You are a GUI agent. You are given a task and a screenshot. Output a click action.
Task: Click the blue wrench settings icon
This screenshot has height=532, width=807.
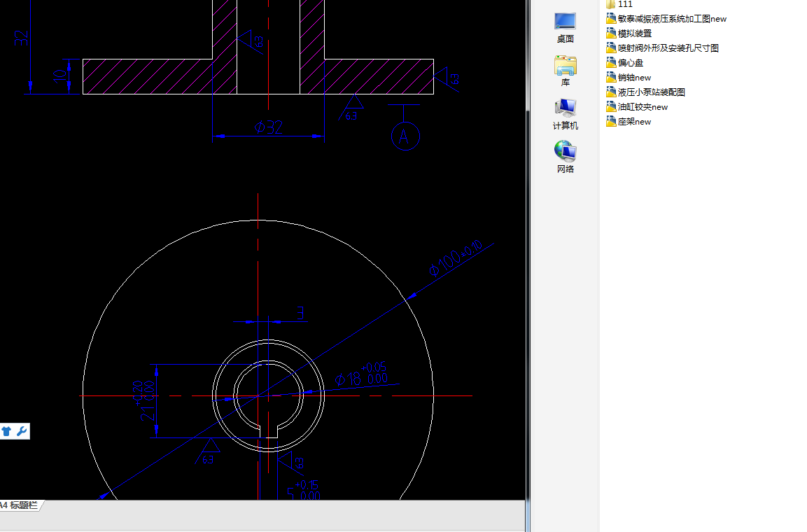click(x=22, y=431)
